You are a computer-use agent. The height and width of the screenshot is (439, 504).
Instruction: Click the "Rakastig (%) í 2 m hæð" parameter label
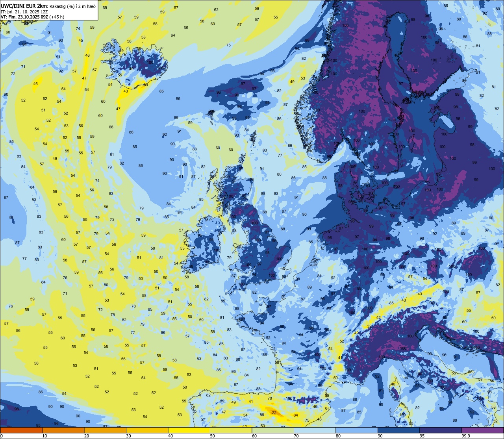pyautogui.click(x=72, y=6)
